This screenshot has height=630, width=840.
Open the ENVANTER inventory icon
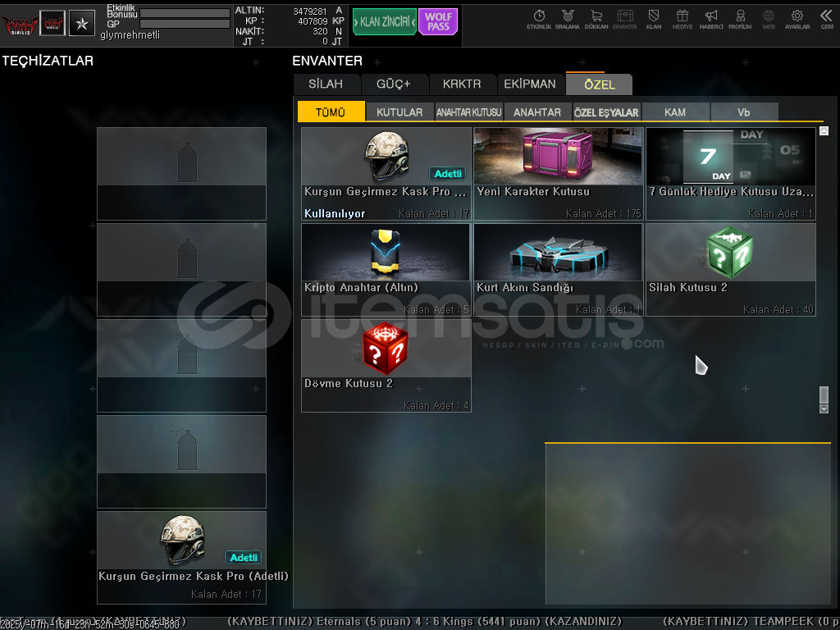tap(624, 20)
